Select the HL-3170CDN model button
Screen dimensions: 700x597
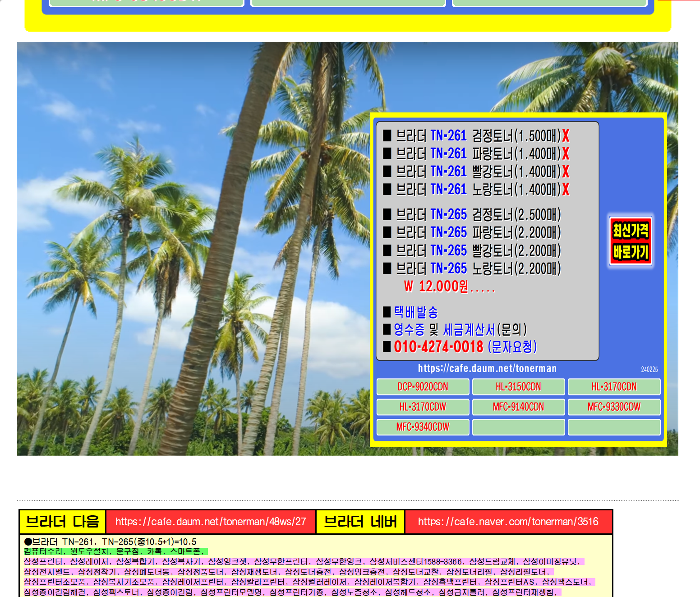614,387
